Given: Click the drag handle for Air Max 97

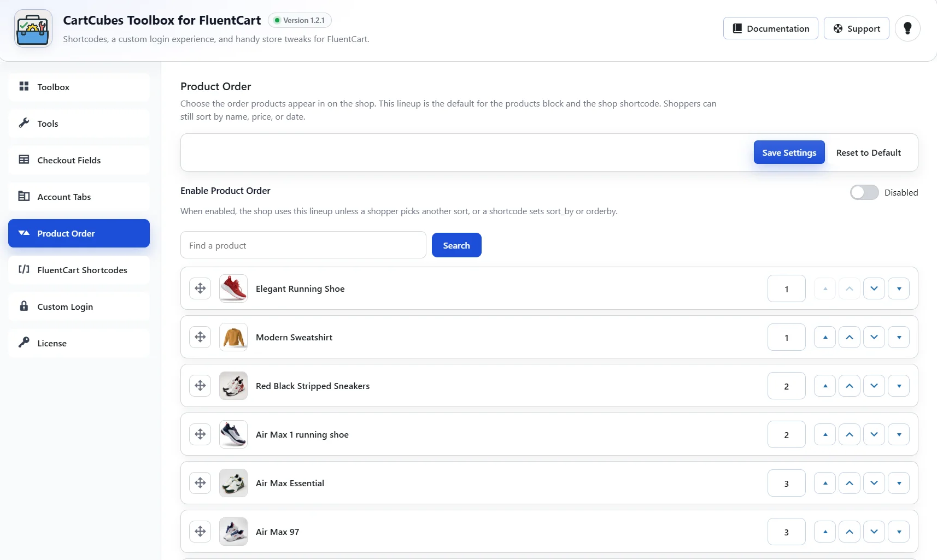Looking at the screenshot, I should click(x=200, y=532).
